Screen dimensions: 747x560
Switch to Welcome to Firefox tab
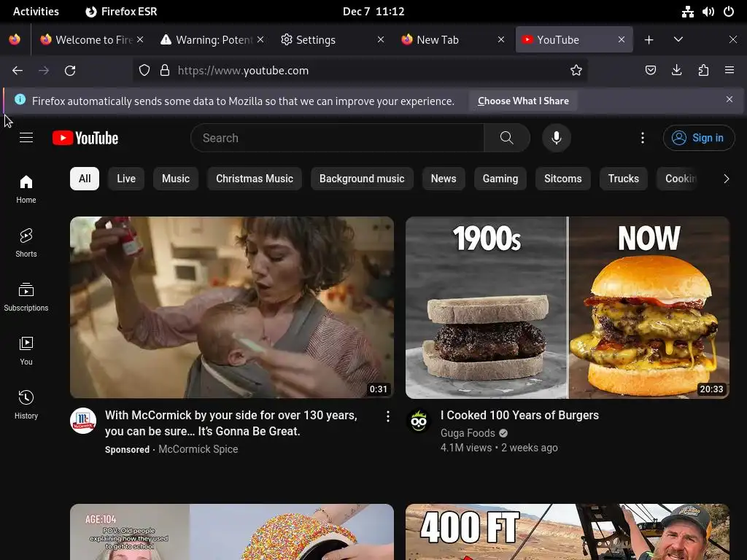click(92, 40)
